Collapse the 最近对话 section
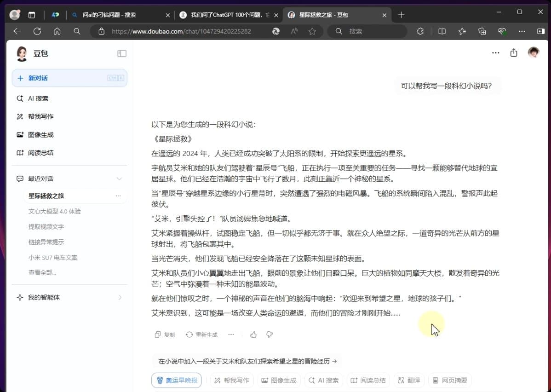The image size is (551, 392). click(x=119, y=179)
